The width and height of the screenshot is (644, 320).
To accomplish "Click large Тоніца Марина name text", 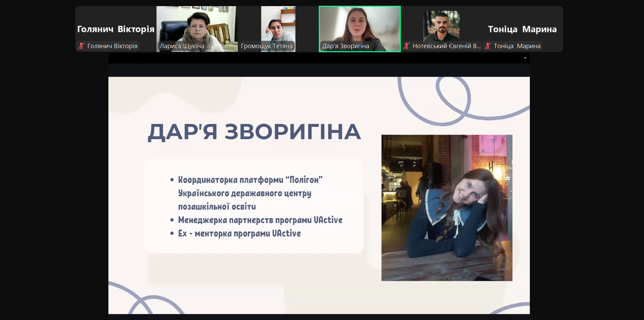I will (x=522, y=29).
